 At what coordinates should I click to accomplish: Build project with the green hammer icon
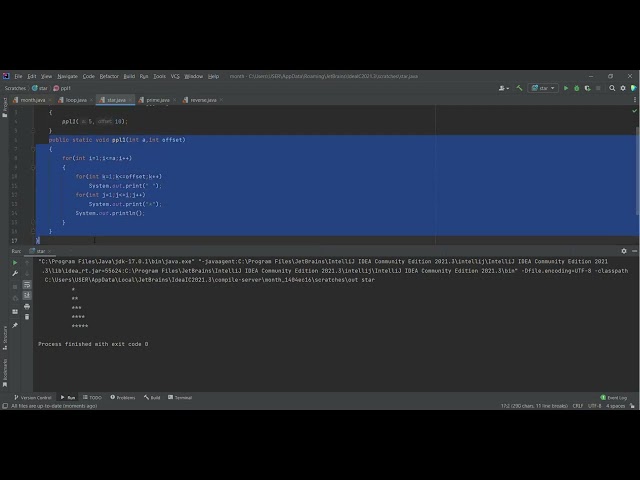tap(519, 88)
